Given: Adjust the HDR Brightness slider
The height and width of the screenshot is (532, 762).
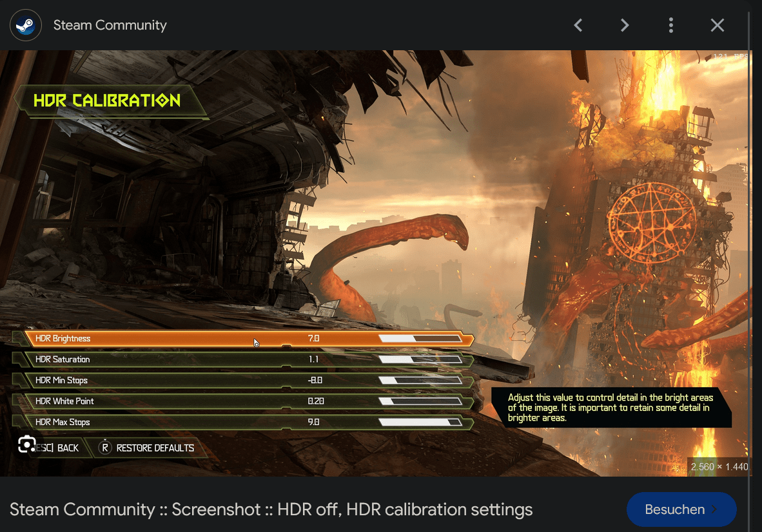Looking at the screenshot, I should [x=420, y=338].
